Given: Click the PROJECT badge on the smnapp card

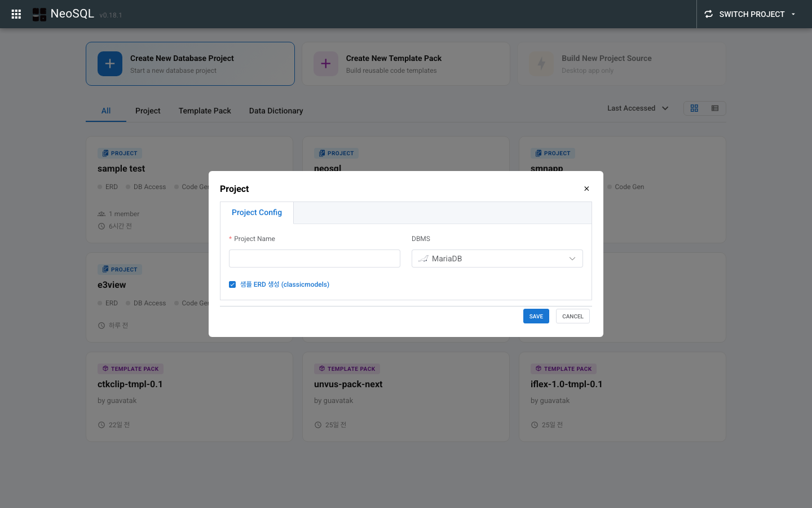Looking at the screenshot, I should point(553,153).
